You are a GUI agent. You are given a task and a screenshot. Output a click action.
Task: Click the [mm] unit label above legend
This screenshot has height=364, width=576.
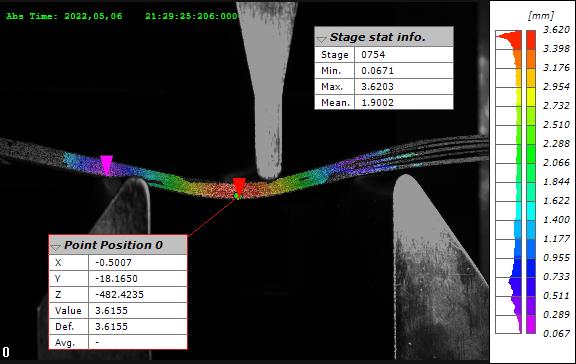click(x=541, y=15)
